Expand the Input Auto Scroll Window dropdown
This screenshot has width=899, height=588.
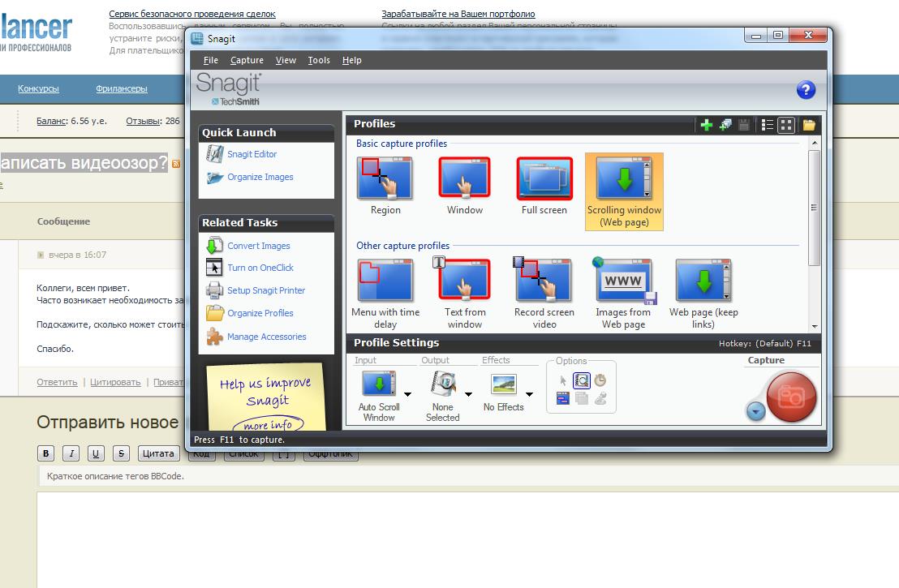click(407, 395)
